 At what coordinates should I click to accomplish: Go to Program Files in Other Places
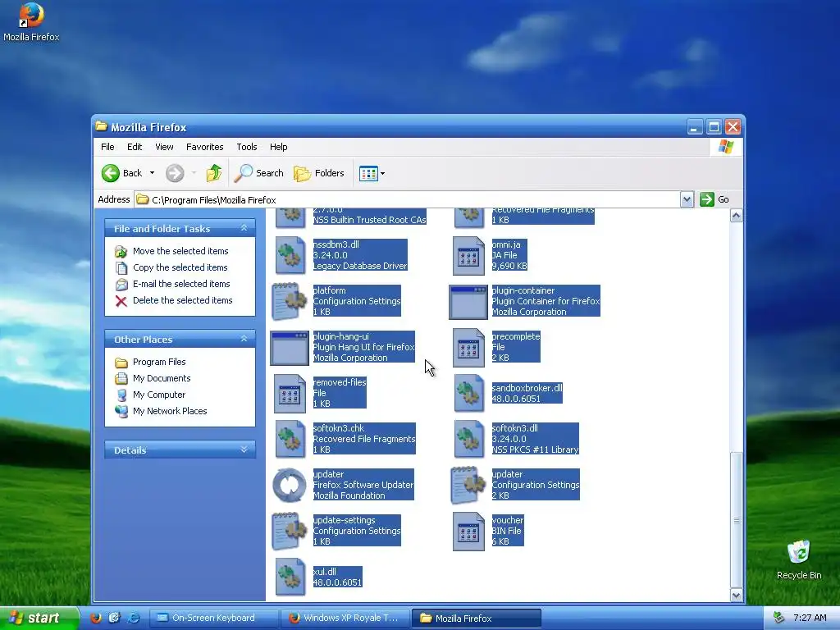159,362
